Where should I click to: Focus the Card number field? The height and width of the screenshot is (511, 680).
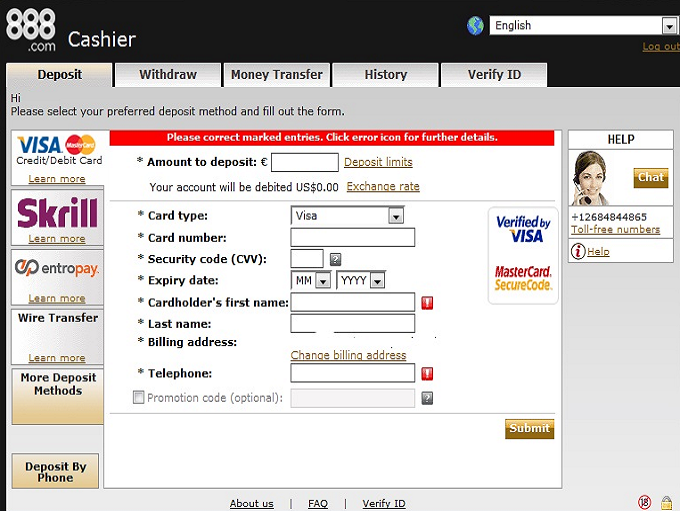coord(353,238)
